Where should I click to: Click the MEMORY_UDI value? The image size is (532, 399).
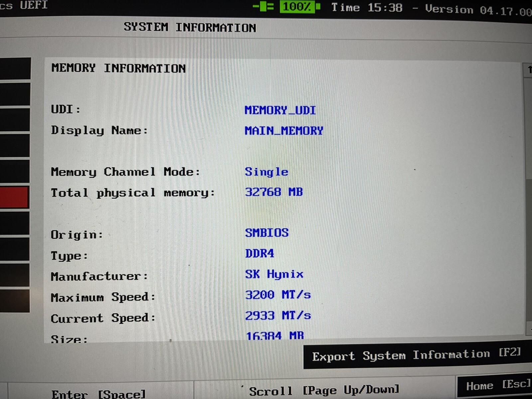coord(280,110)
